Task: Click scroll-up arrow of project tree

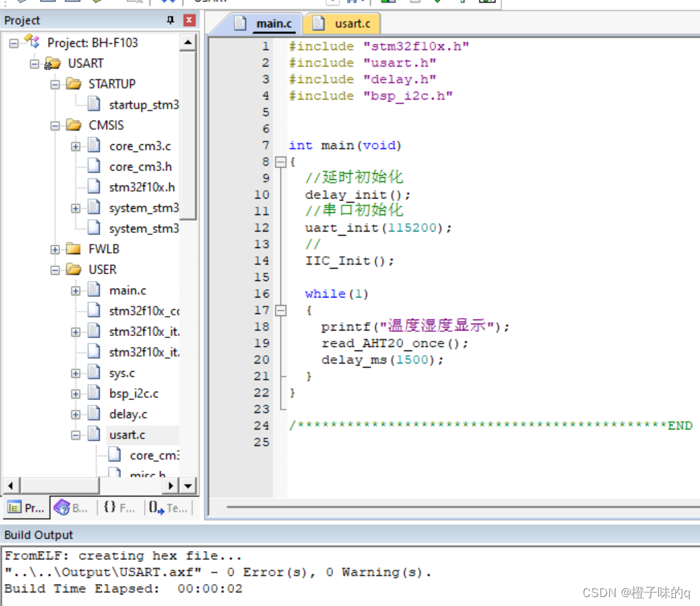Action: coord(188,43)
